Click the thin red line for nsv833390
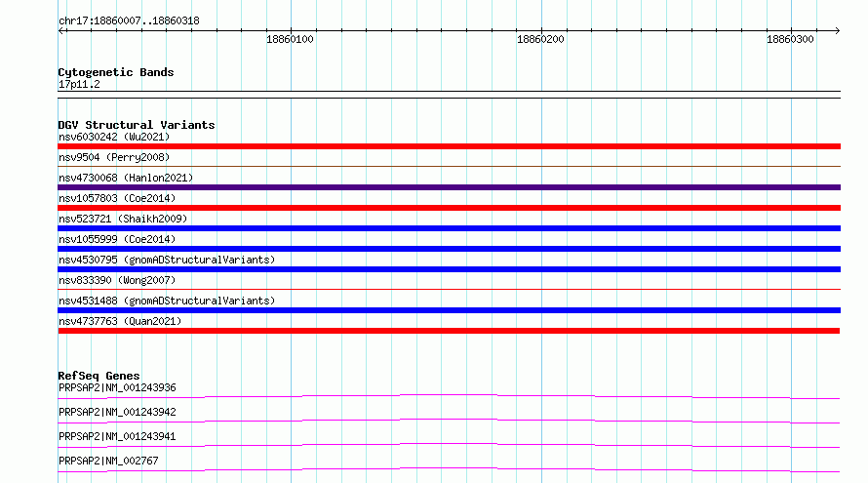This screenshot has height=483, width=868. click(449, 289)
